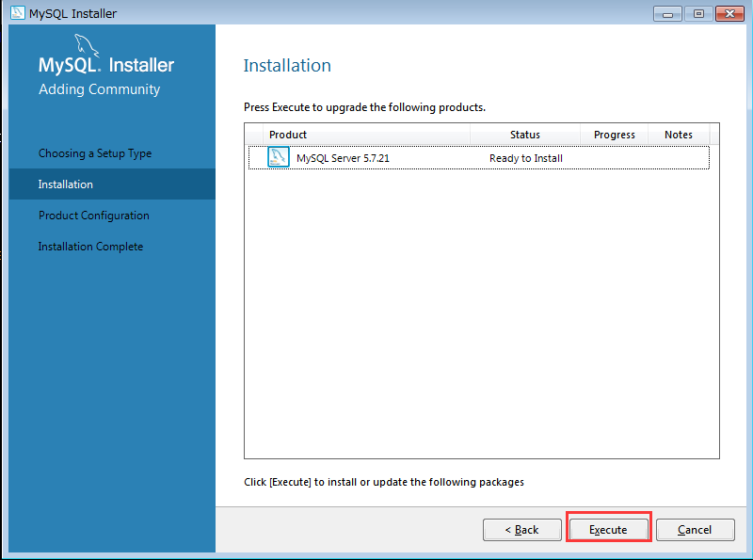753x560 pixels.
Task: Open the Choosing a Setup Type step
Action: coord(95,153)
